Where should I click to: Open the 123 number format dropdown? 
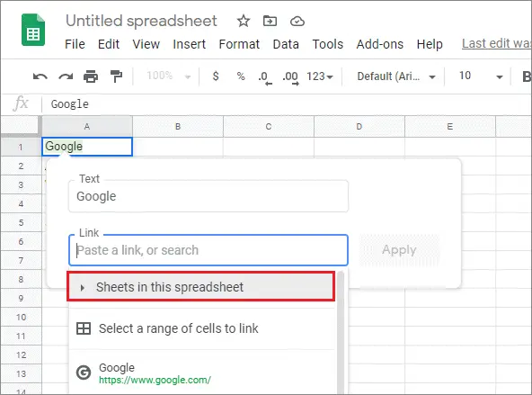[x=320, y=76]
